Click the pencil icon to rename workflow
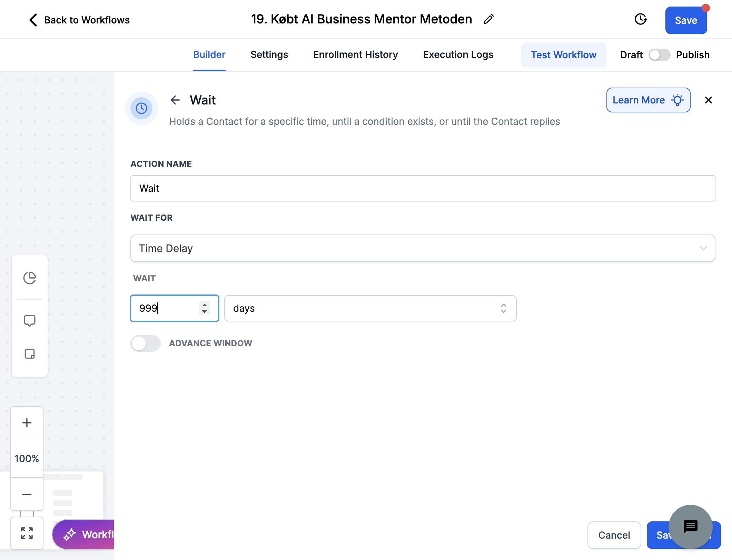This screenshot has height=560, width=732. [x=489, y=19]
